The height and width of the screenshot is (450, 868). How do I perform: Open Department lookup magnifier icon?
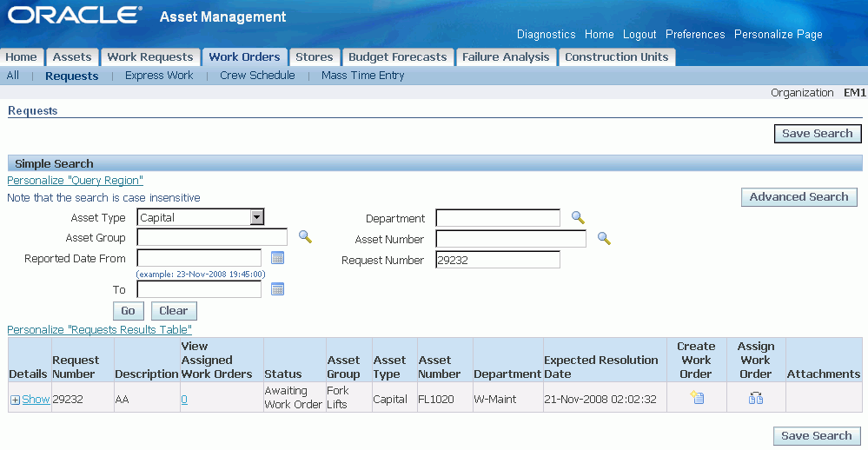pos(578,217)
